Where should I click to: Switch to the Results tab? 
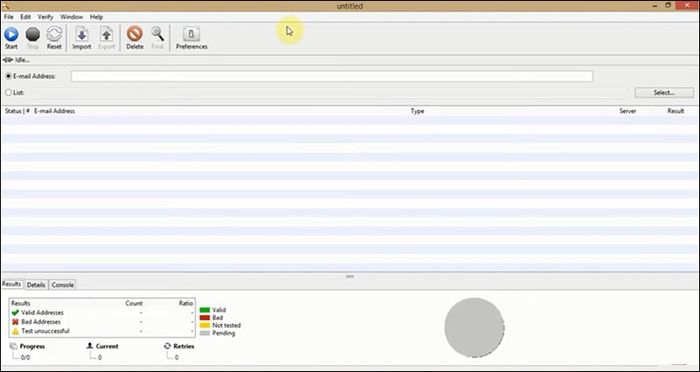point(12,284)
